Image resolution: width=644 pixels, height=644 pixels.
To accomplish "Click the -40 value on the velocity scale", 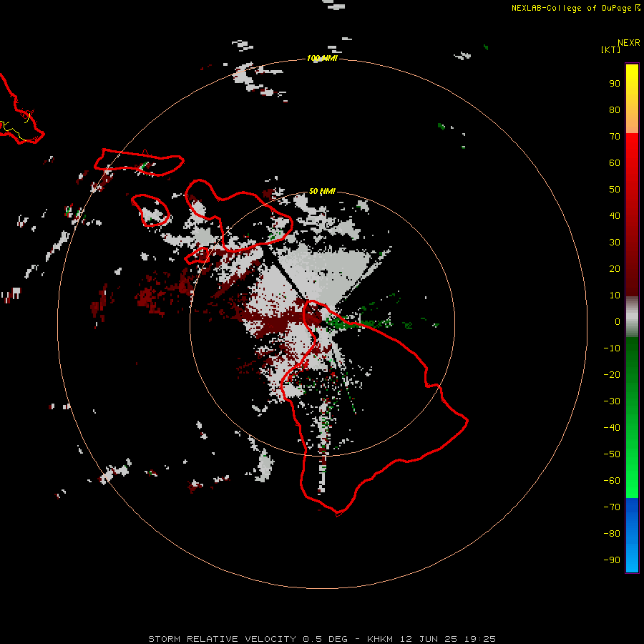I will [612, 428].
